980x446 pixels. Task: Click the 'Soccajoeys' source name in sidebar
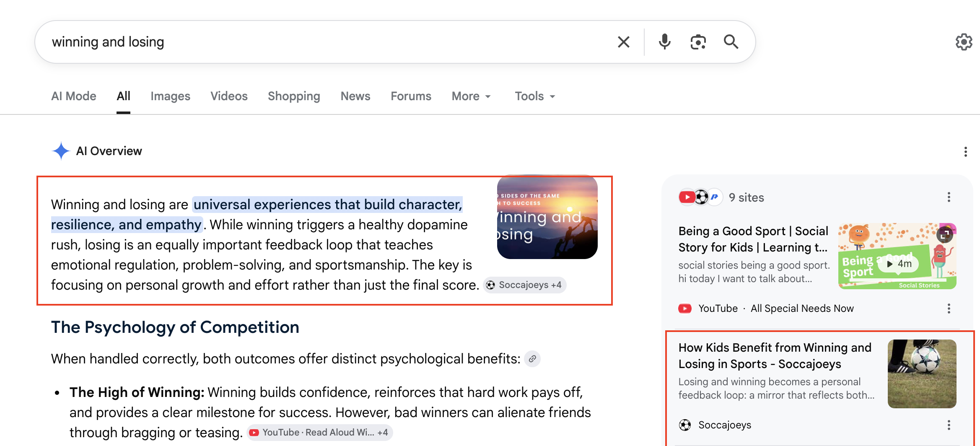click(725, 425)
